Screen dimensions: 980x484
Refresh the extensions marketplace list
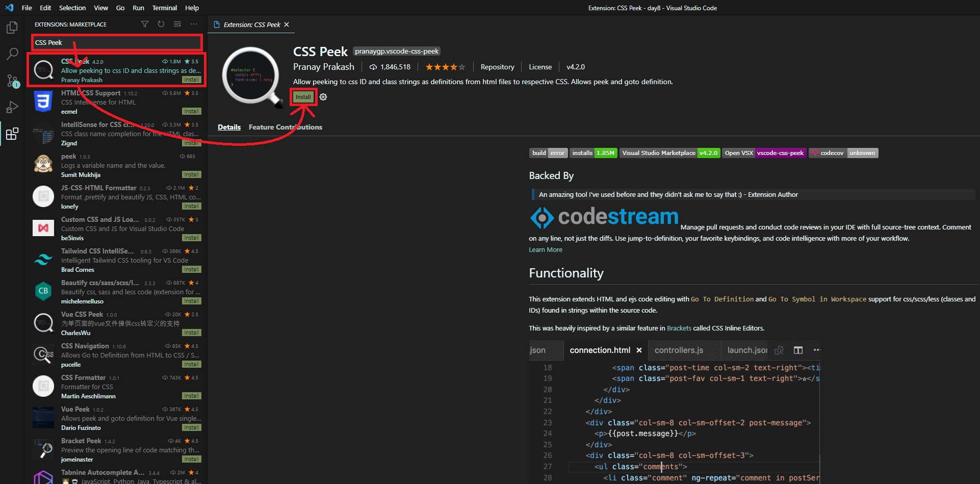161,24
